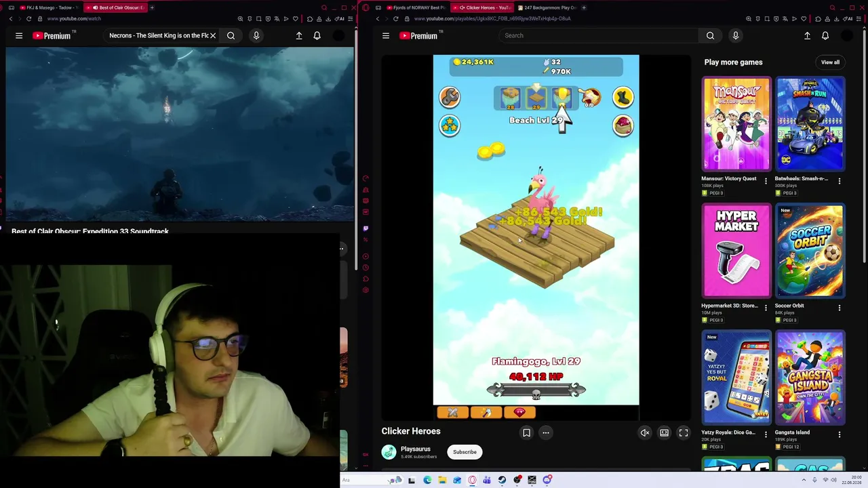Open the hamburger guide menu in left window

pos(19,35)
